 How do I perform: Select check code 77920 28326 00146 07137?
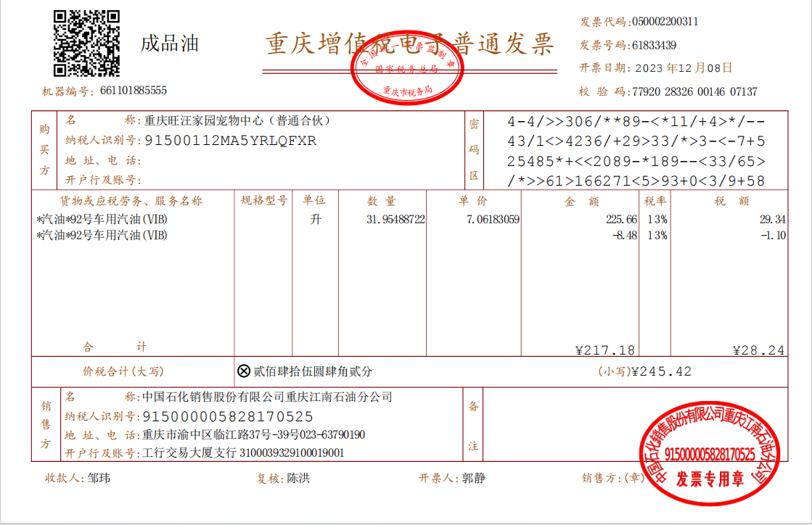tap(694, 92)
